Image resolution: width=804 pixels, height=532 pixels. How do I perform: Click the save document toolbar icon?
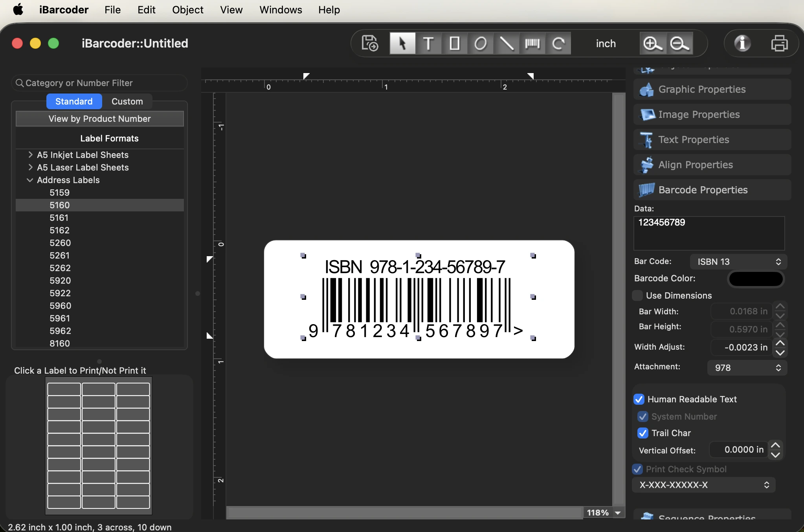[370, 43]
